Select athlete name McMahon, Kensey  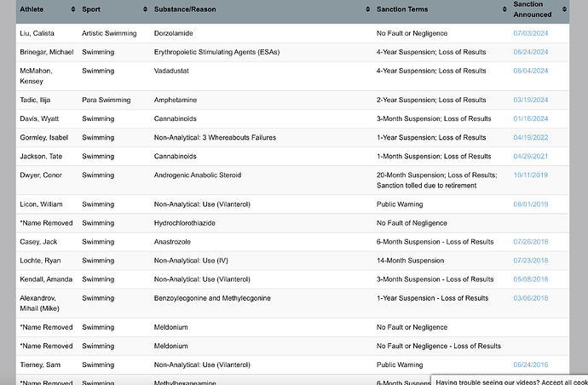tap(36, 76)
